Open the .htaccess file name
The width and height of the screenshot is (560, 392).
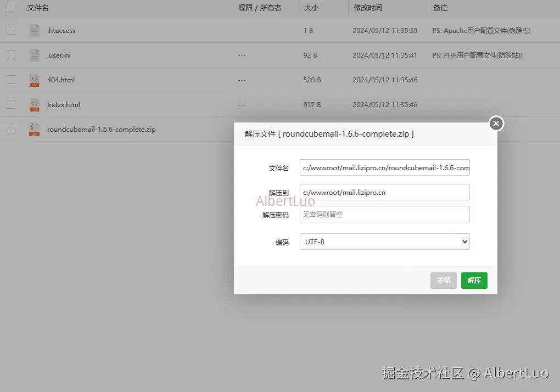click(61, 31)
